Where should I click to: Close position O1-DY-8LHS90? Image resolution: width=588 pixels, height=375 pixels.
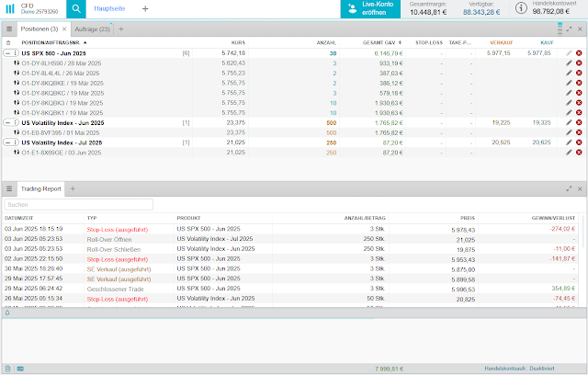point(579,63)
